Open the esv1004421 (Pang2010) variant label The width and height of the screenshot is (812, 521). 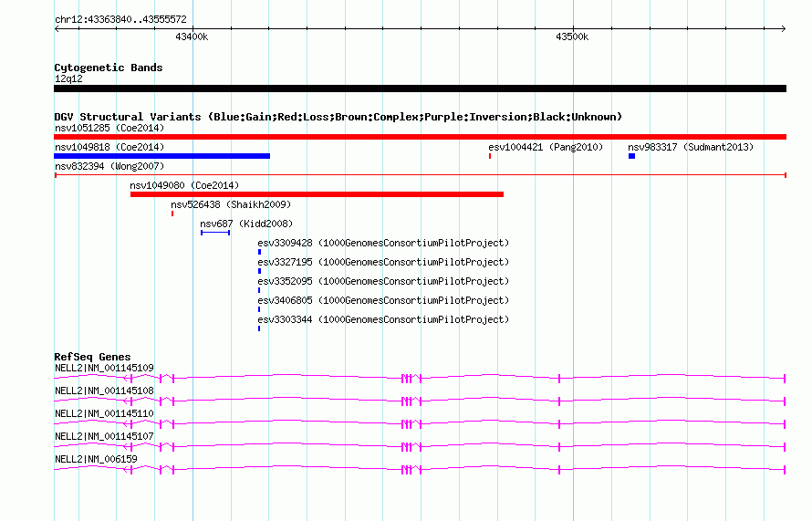[x=546, y=147]
